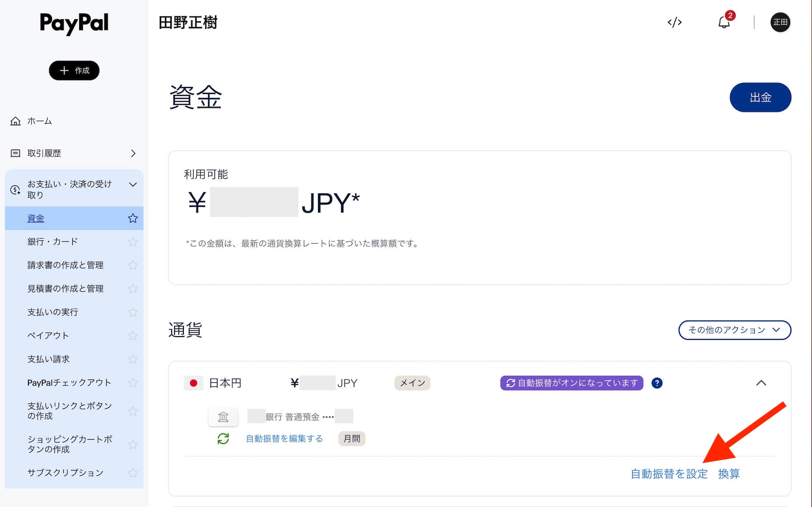Click the green auto-transfer refresh icon
Screen dimensions: 812x507
point(223,438)
